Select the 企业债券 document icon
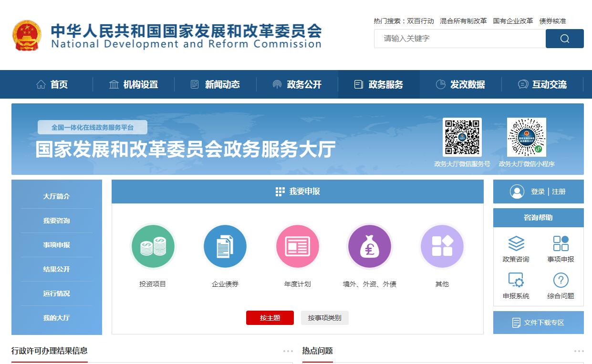This screenshot has width=592, height=364. point(225,247)
